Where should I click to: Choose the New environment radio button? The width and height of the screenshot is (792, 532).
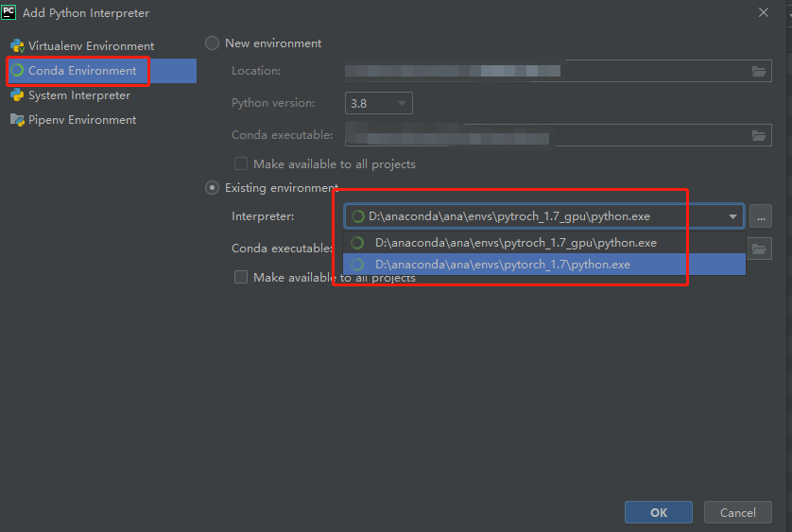click(x=212, y=43)
